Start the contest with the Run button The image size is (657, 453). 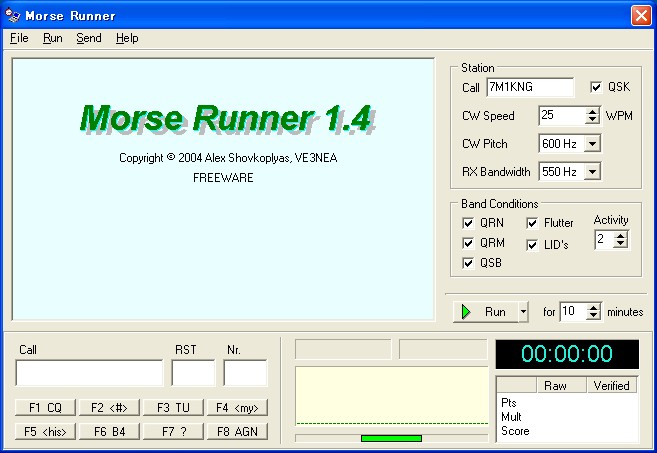486,312
